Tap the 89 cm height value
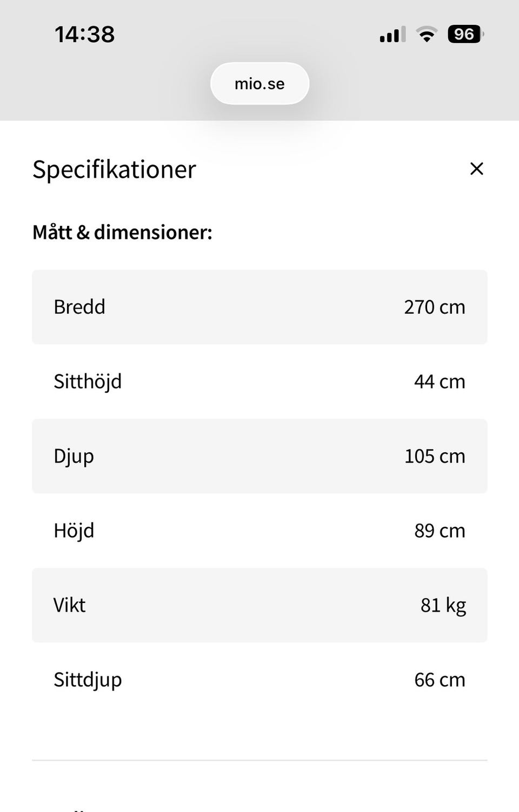The width and height of the screenshot is (519, 812). click(x=439, y=531)
